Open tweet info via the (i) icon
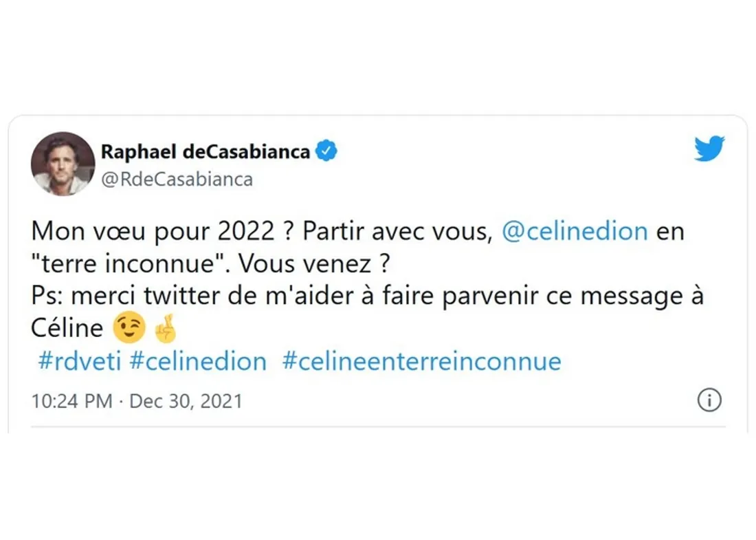756x540 pixels. pos(710,400)
